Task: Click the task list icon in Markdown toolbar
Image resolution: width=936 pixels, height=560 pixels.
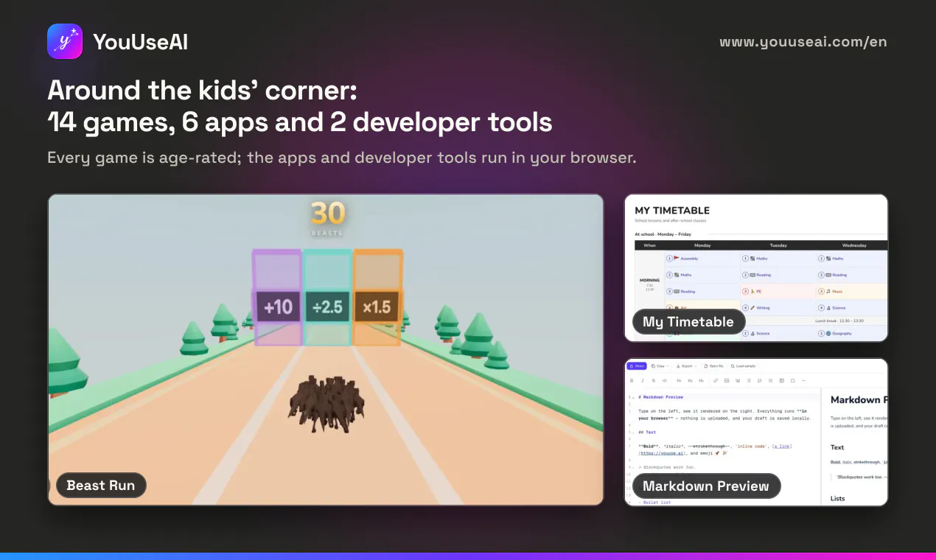Action: [x=770, y=380]
